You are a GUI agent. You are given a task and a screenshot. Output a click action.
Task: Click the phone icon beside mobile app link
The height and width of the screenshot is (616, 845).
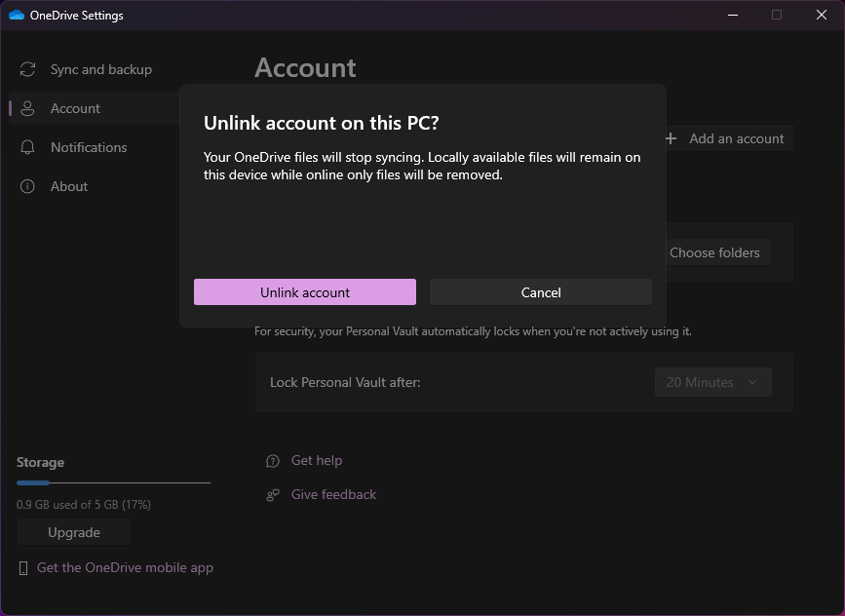[x=23, y=568]
